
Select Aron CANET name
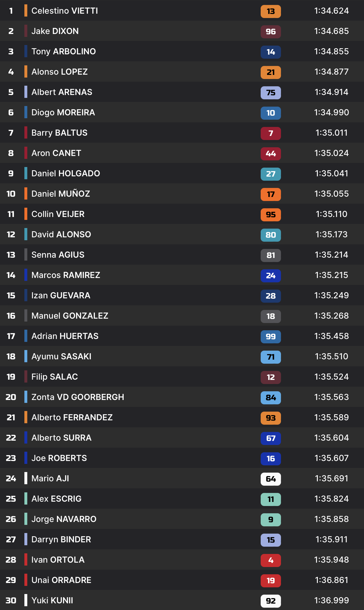[56, 153]
